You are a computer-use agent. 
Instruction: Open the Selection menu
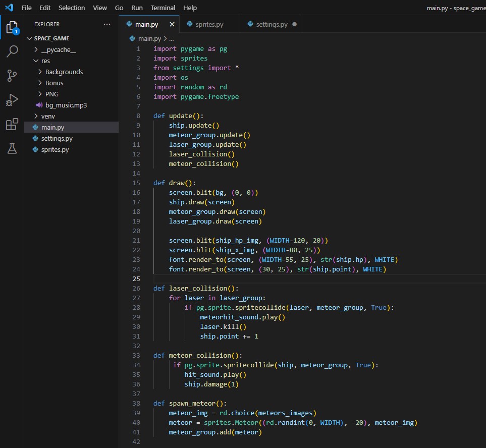tap(72, 8)
